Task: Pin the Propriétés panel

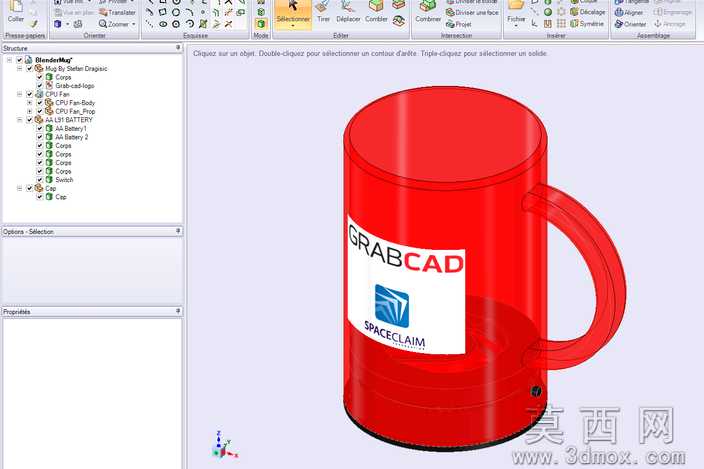Action: click(178, 311)
